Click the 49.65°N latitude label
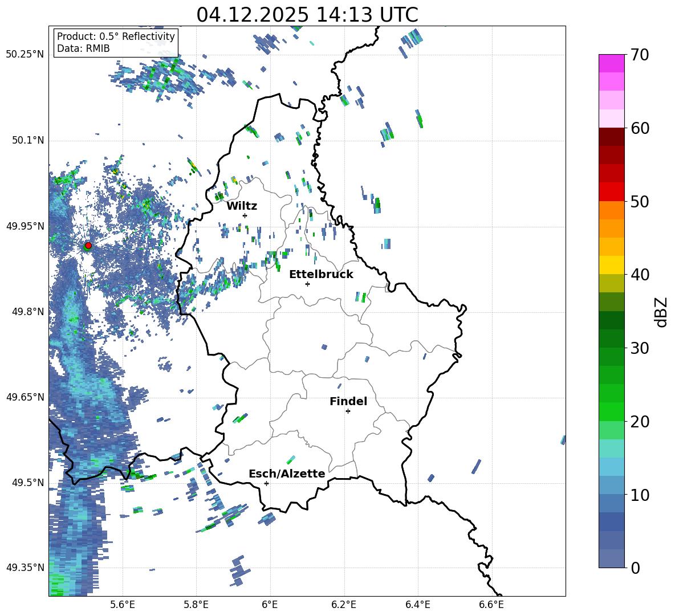675x616 pixels. coord(25,397)
